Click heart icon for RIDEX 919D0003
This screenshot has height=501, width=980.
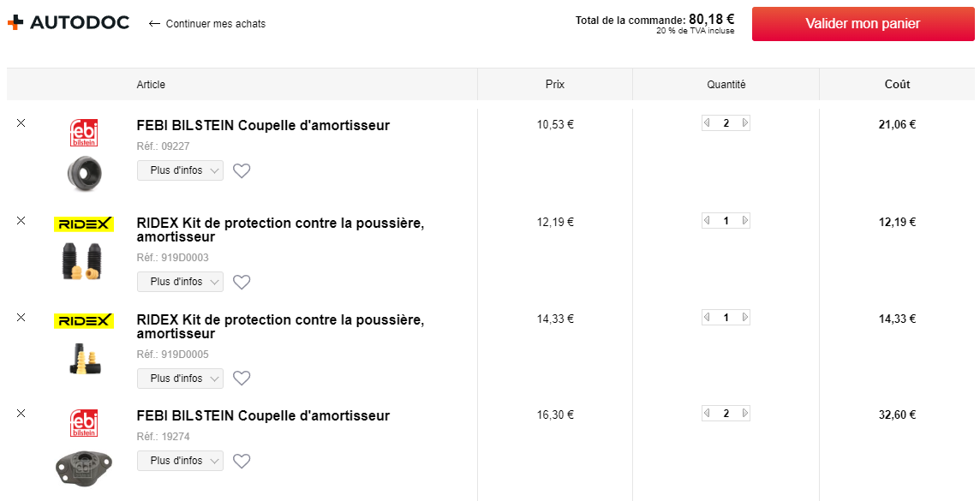coord(242,282)
